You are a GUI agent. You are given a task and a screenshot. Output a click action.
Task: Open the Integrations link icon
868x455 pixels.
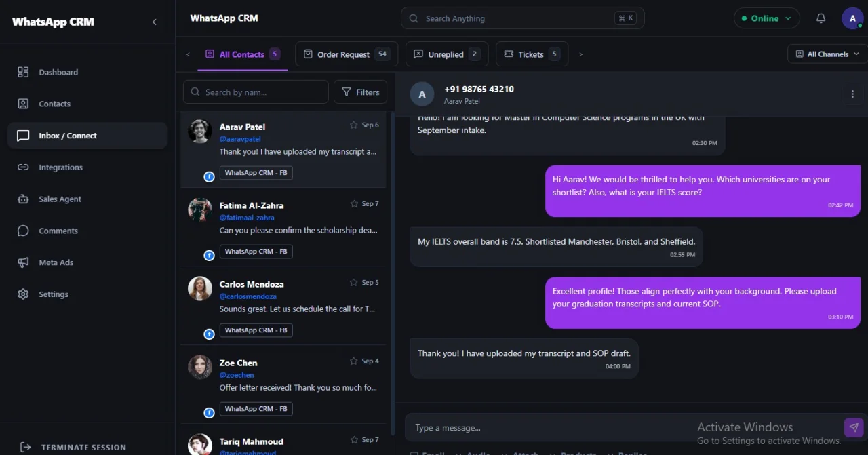[23, 167]
